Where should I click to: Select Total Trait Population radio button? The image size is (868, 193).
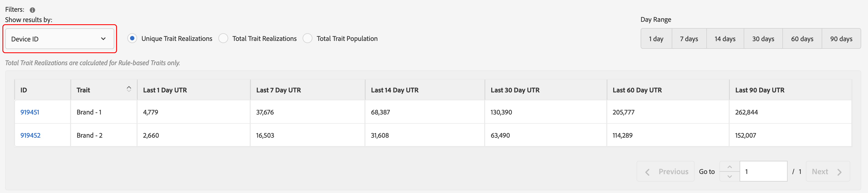[307, 38]
